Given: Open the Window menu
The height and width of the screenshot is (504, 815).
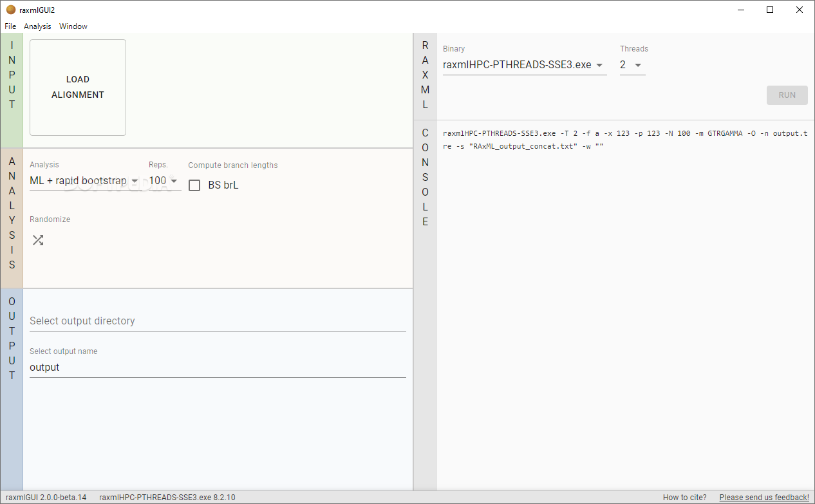Looking at the screenshot, I should (73, 26).
